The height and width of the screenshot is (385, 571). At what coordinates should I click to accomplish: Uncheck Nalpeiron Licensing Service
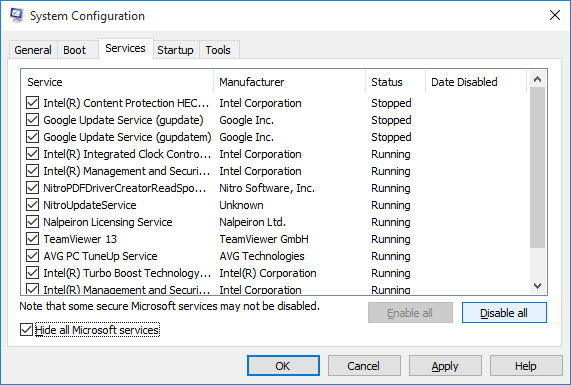point(32,222)
